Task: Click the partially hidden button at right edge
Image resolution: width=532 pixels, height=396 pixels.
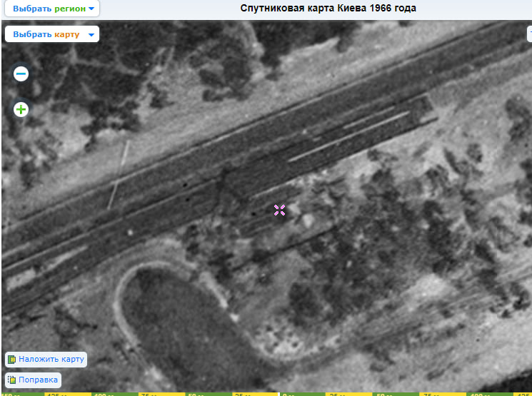Action: click(x=529, y=34)
